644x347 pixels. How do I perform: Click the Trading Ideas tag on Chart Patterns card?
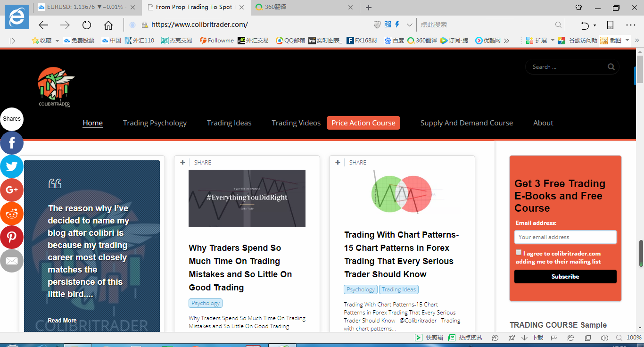tap(399, 289)
